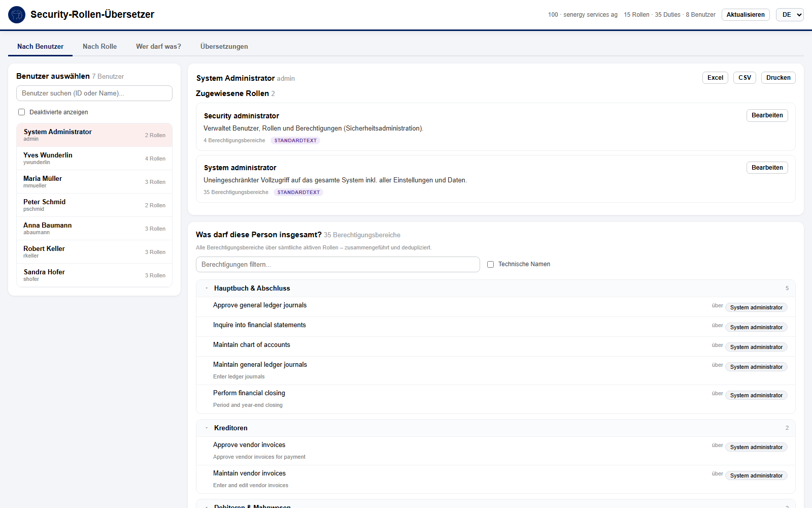
Task: Click STANDARDTEXT badge next to '35 Berechtigungsbereiche'
Action: (298, 193)
